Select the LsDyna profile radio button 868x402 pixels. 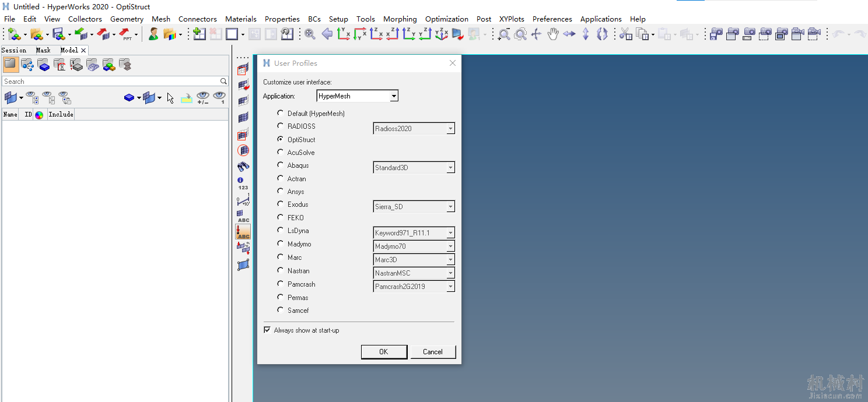281,230
